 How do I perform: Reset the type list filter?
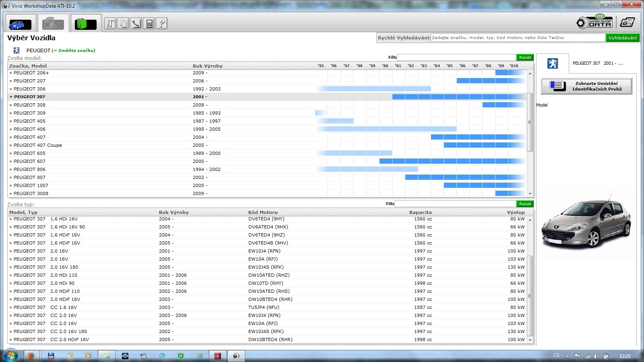525,204
